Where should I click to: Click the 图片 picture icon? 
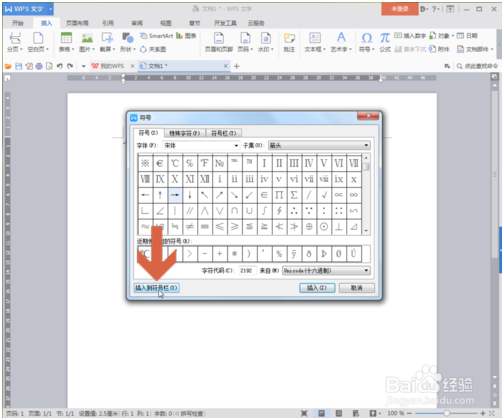87,38
